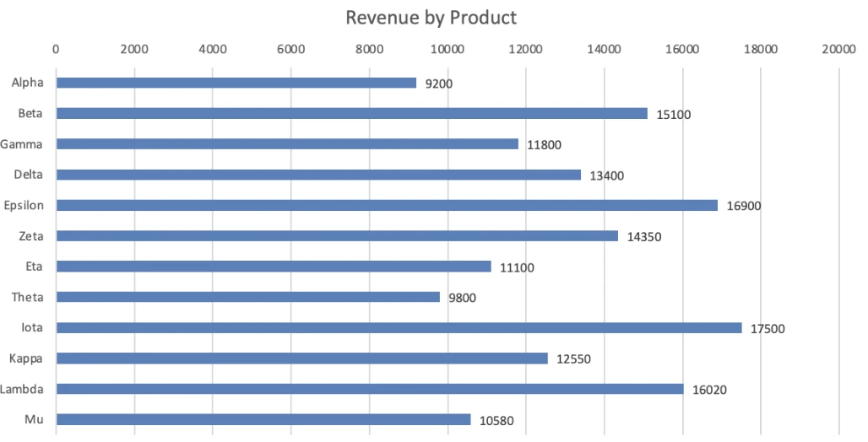Click the 14000 axis tick label
Viewport: 868px width, 442px height.
(x=604, y=49)
